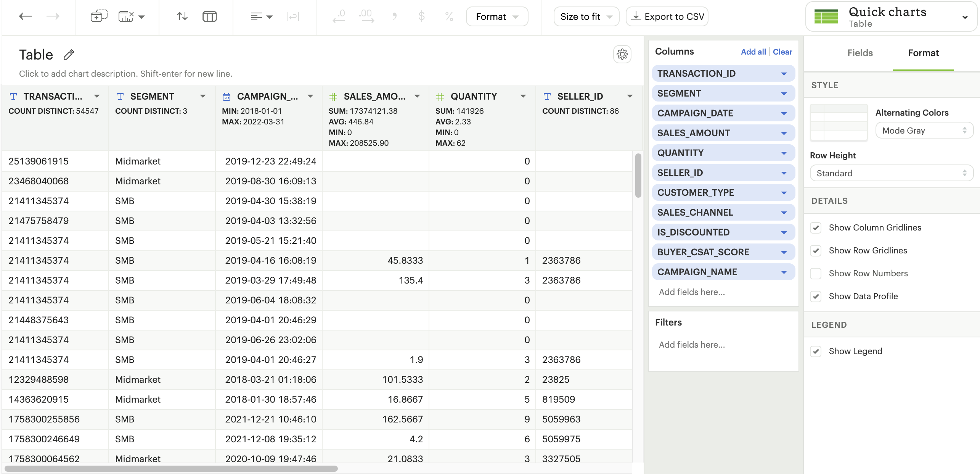Uncheck Show Column Gridlines
The height and width of the screenshot is (474, 980).
tap(816, 228)
